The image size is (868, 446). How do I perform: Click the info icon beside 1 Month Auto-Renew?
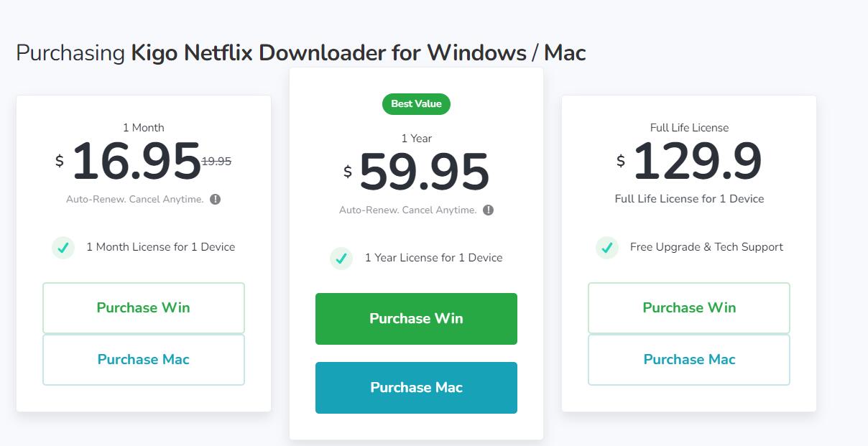pyautogui.click(x=216, y=199)
